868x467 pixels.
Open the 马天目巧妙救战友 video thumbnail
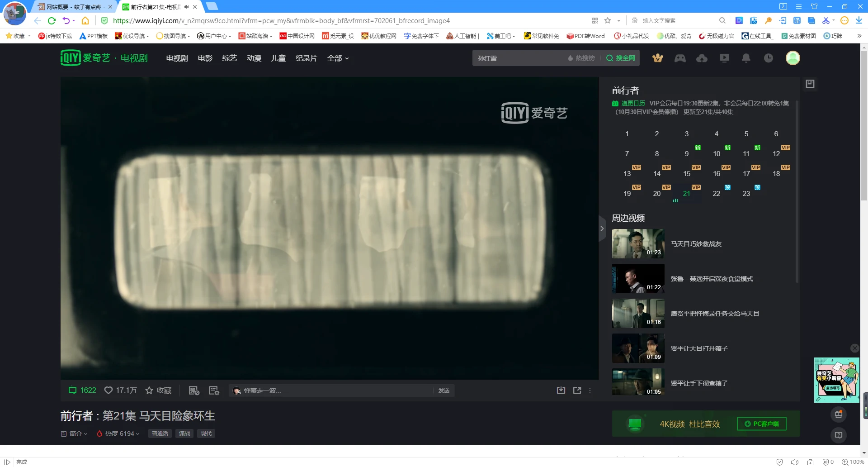(638, 243)
